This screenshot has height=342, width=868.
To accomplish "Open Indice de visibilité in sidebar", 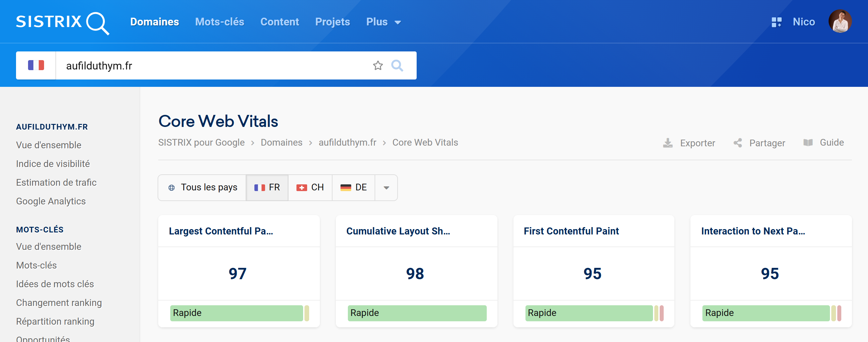I will [x=53, y=164].
